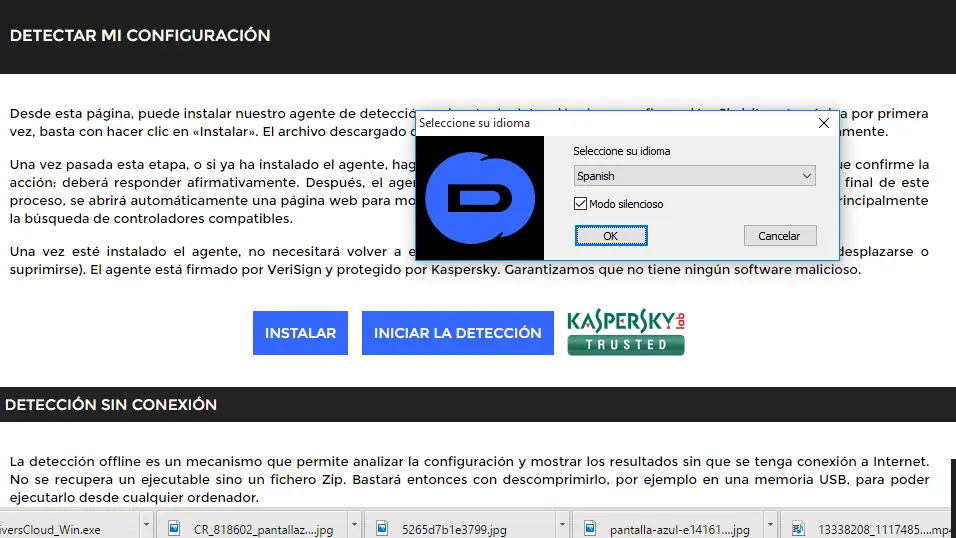Open the Spanish language dropdown

tap(694, 176)
